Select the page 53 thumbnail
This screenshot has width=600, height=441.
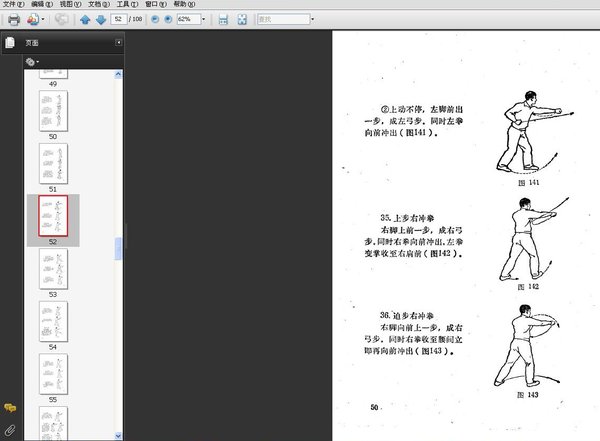53,269
